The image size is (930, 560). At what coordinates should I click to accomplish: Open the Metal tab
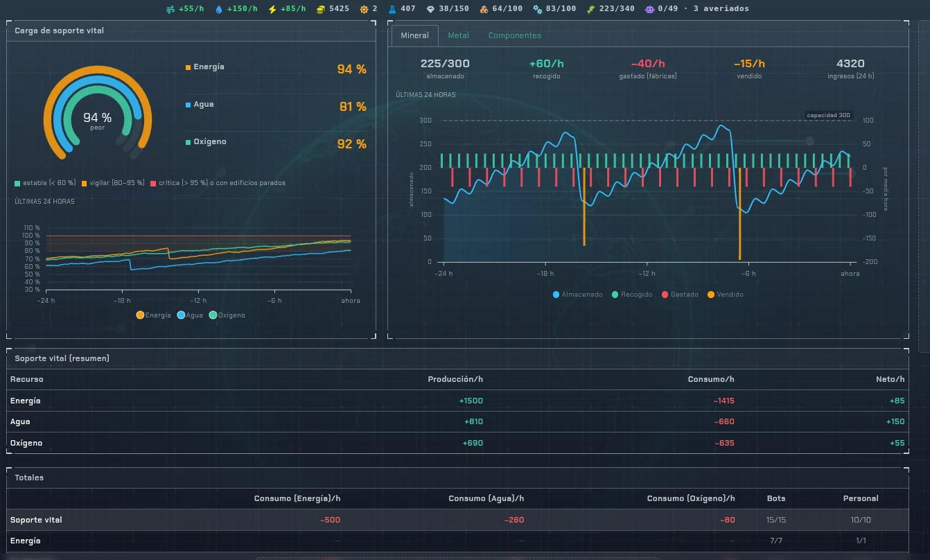pyautogui.click(x=458, y=35)
